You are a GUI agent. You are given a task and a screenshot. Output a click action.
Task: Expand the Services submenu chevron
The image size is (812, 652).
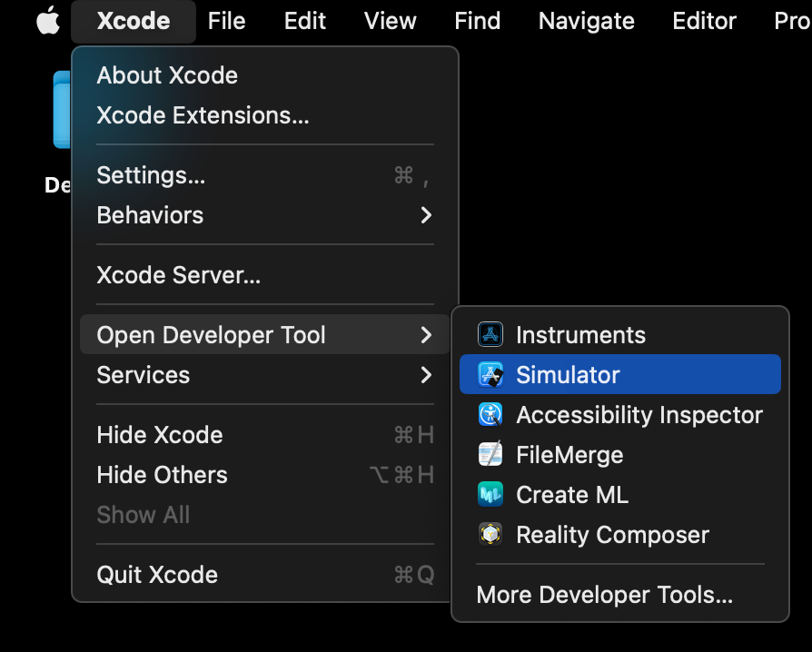coord(426,375)
